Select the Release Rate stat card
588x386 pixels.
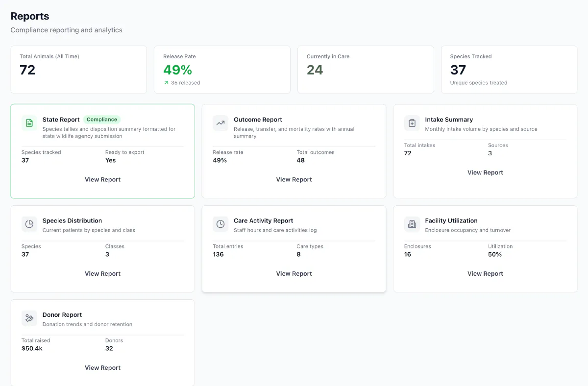pyautogui.click(x=222, y=70)
